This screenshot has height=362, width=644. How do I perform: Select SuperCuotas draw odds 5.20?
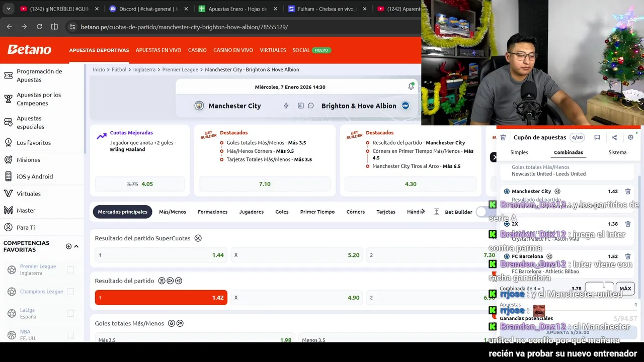[x=296, y=255]
